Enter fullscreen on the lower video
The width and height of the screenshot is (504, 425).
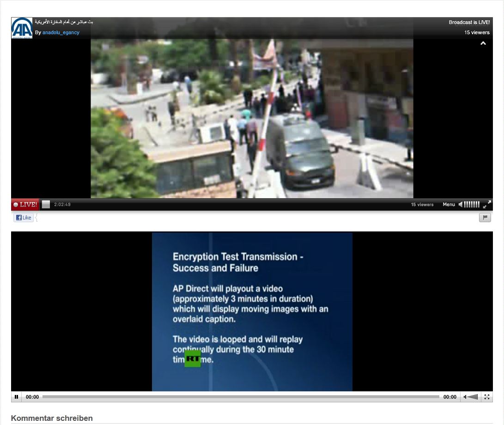pyautogui.click(x=486, y=397)
